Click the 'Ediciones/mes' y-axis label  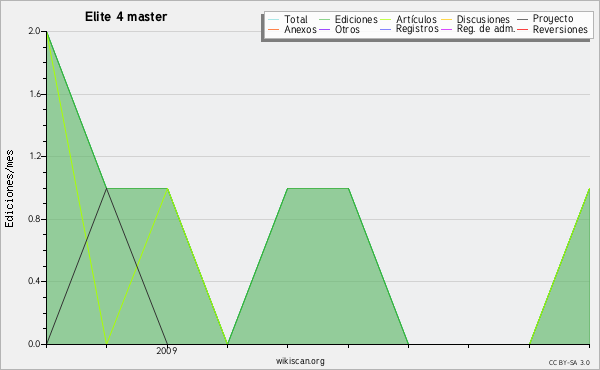coord(9,189)
